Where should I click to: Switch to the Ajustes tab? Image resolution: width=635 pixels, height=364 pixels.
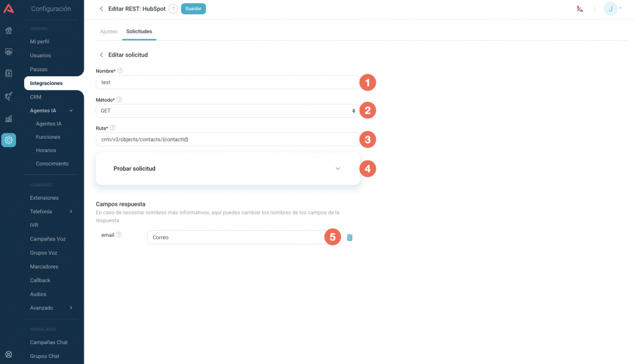tap(109, 31)
